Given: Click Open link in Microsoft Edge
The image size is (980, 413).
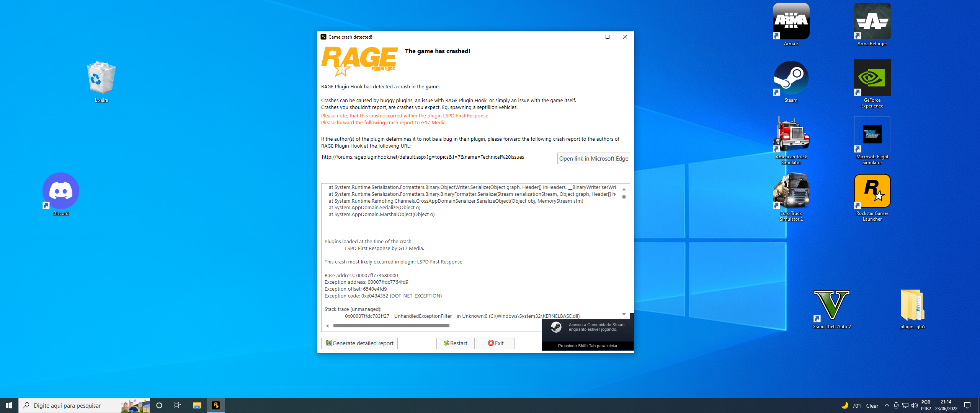Looking at the screenshot, I should pos(593,159).
